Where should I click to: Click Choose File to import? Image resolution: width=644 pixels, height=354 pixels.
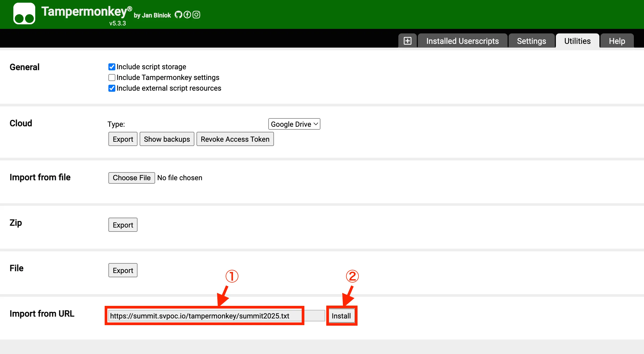click(132, 178)
